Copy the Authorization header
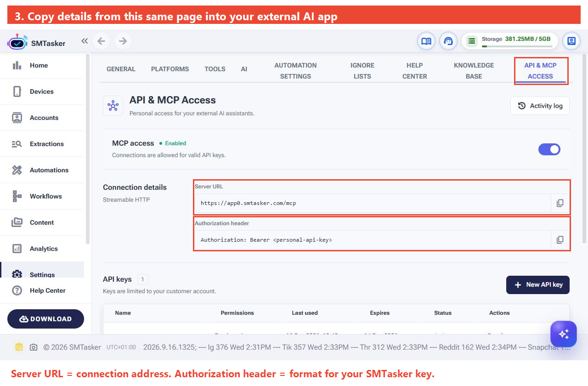This screenshot has width=588, height=386. [x=560, y=240]
